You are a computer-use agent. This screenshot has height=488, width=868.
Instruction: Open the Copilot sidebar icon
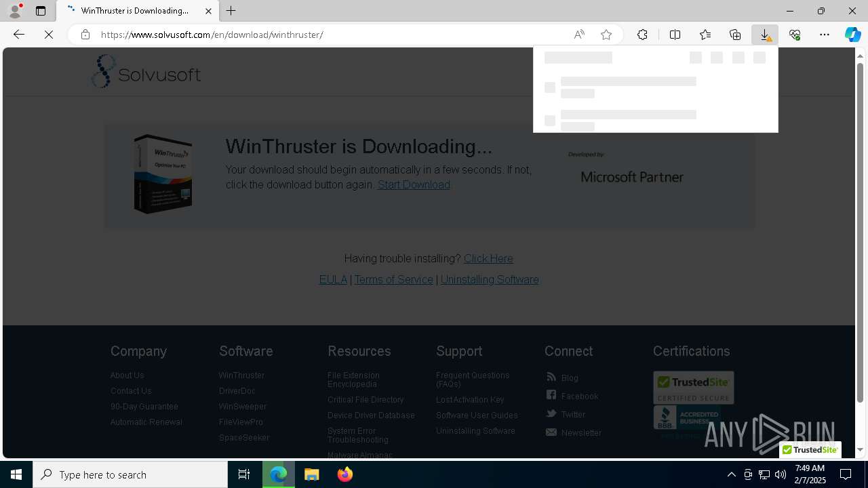click(852, 35)
